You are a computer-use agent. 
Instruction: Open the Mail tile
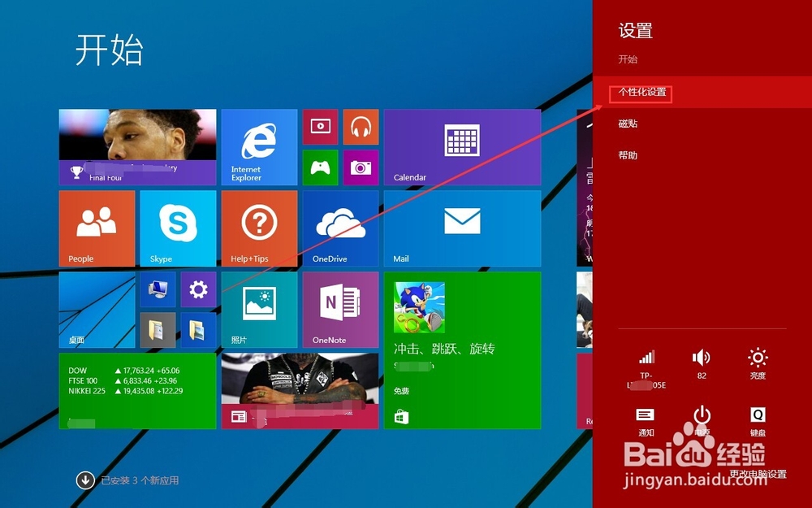pos(461,228)
